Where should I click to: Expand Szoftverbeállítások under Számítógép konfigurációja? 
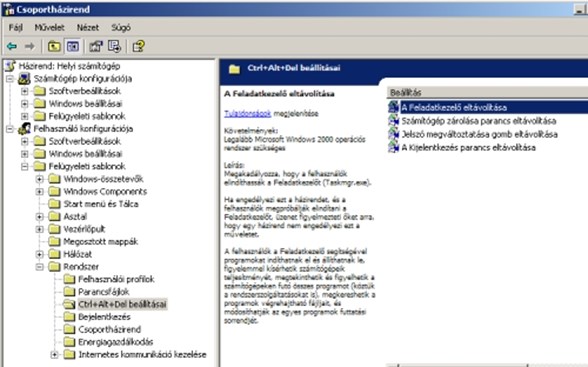[25, 91]
